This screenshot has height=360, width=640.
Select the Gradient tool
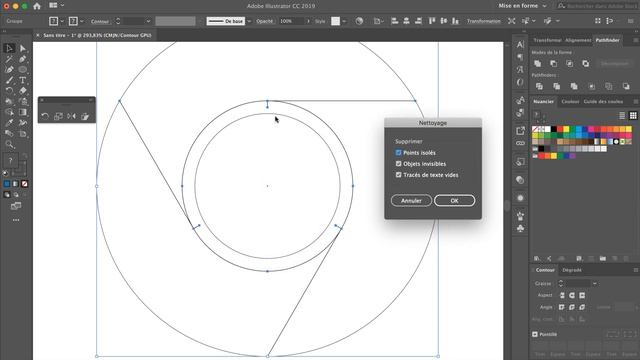click(23, 112)
